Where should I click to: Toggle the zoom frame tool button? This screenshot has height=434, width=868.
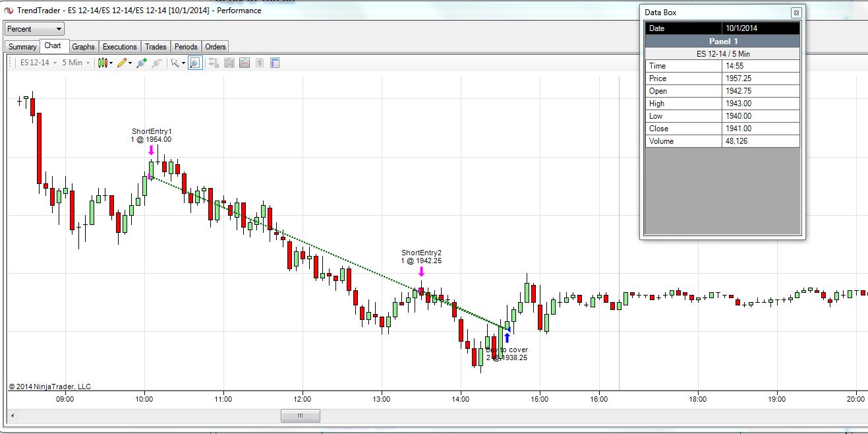pos(195,63)
